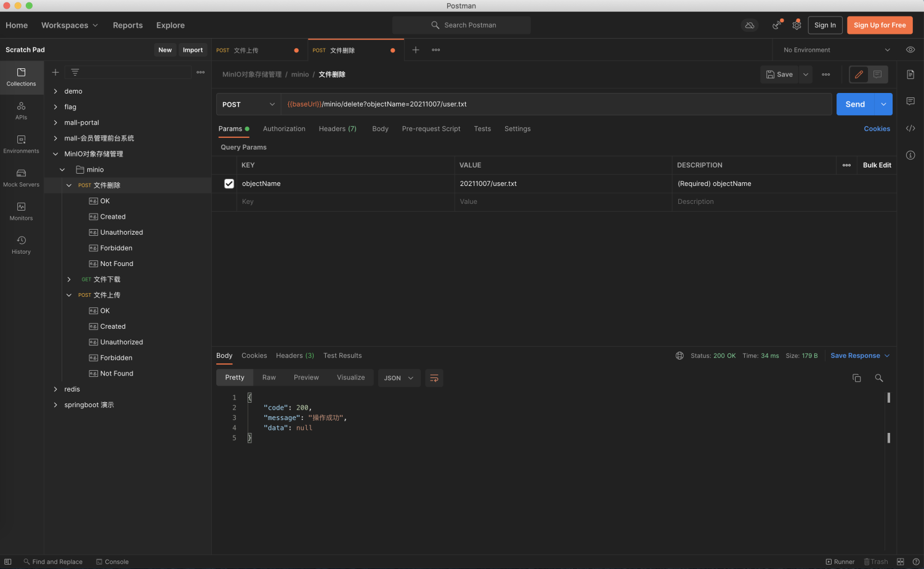The width and height of the screenshot is (924, 569).
Task: Switch to the request Tests tab
Action: 482,129
